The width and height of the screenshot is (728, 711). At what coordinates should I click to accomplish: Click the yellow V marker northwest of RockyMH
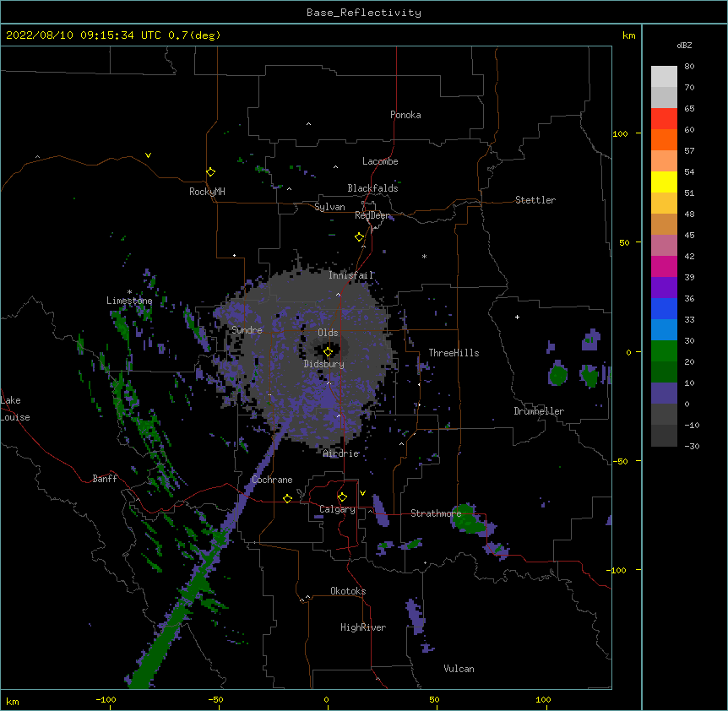[148, 155]
